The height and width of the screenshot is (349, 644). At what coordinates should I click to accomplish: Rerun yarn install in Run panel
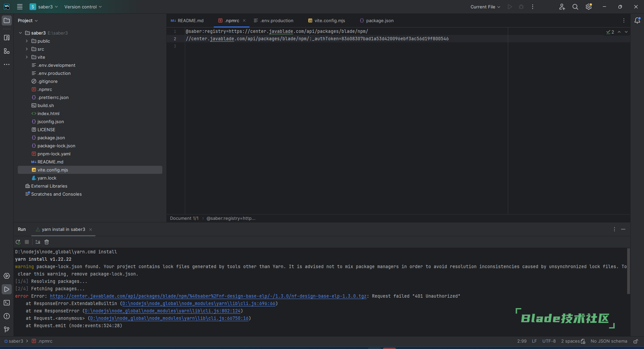18,242
